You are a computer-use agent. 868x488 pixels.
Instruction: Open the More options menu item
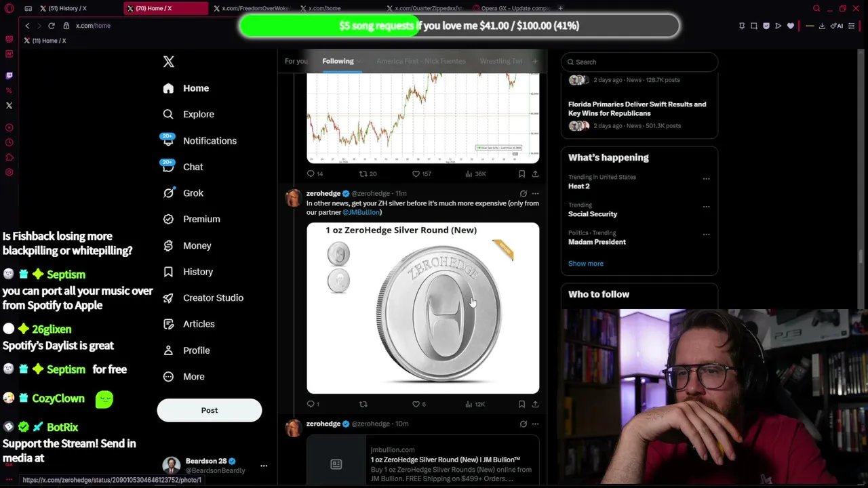coord(184,377)
